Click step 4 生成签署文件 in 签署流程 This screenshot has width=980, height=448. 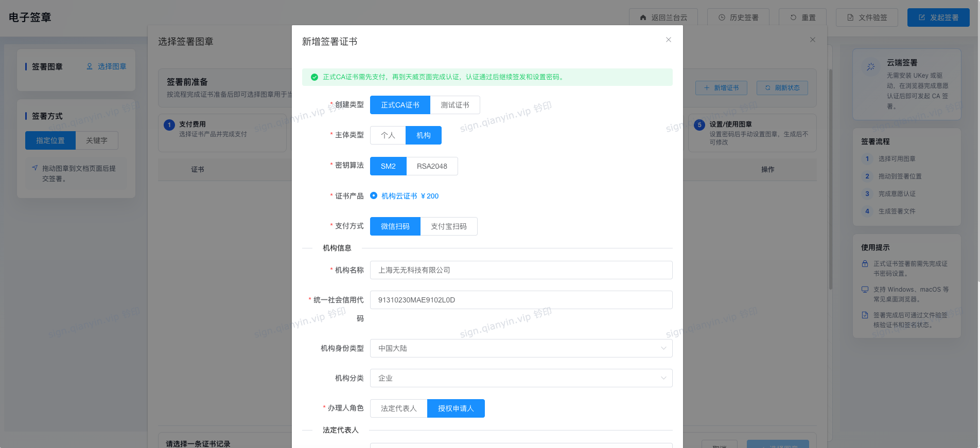click(897, 211)
